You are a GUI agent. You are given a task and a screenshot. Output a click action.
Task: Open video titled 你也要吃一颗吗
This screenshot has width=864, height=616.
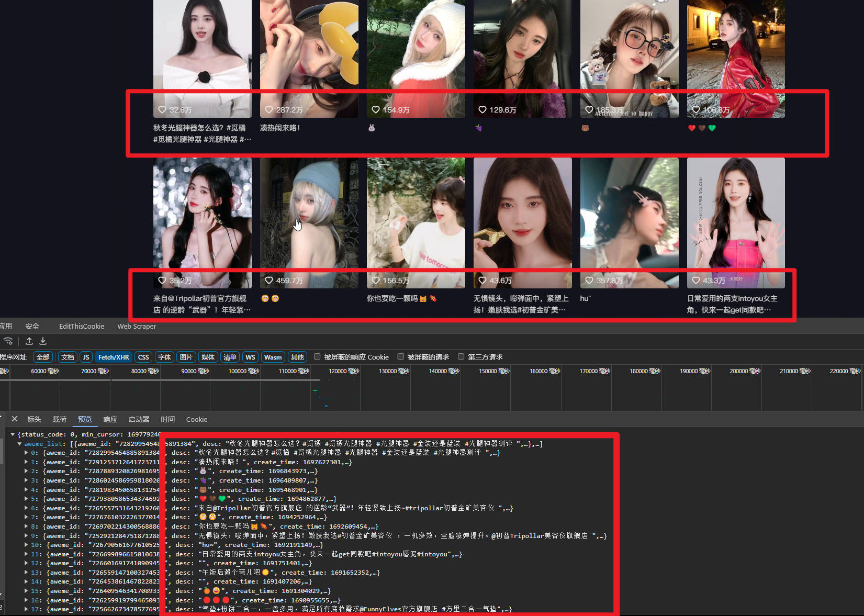pos(401,298)
